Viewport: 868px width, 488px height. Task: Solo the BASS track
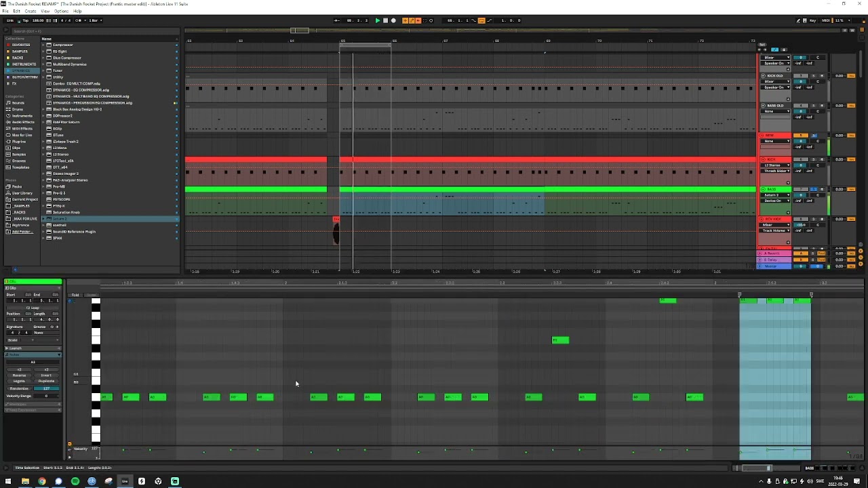tap(813, 189)
